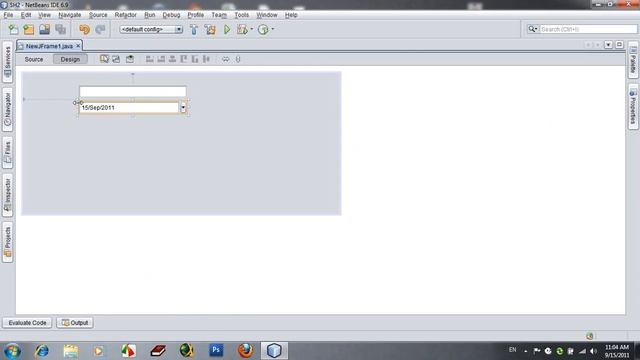Screen dimensions: 640x360
Task: Open the Projects side panel
Action: click(7, 242)
